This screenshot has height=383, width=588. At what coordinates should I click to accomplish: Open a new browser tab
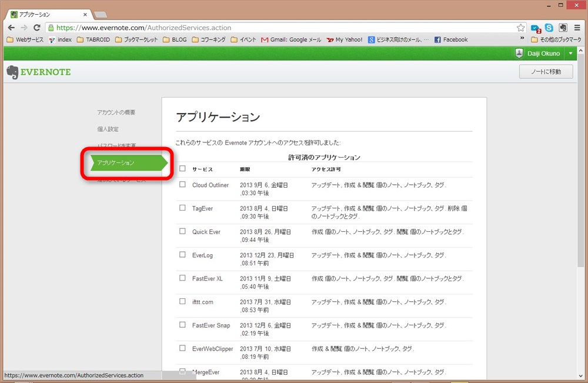101,15
